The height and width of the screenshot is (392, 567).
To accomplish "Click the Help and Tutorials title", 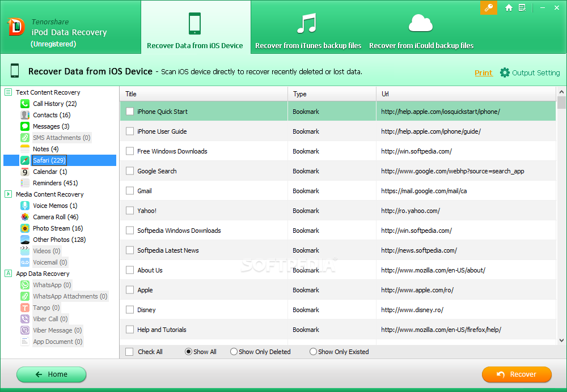I will 162,330.
